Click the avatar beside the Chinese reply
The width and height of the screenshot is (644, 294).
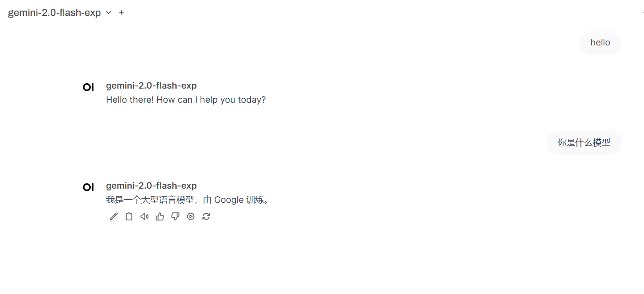[89, 187]
